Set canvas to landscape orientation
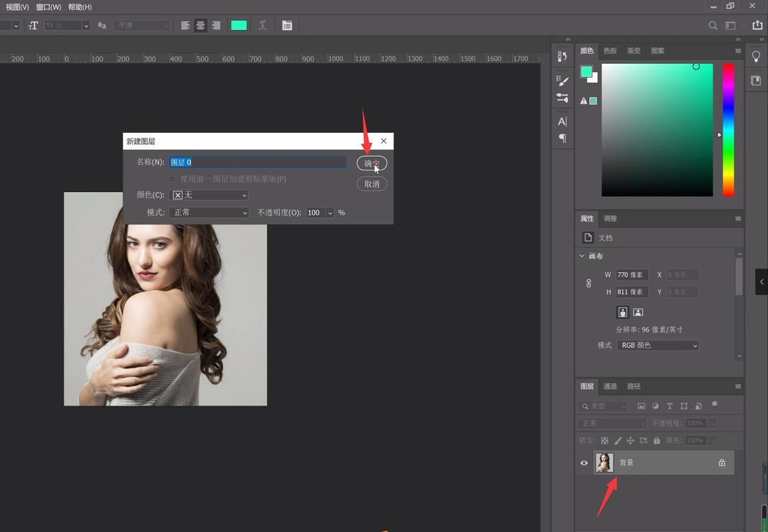This screenshot has width=768, height=532. tap(638, 312)
